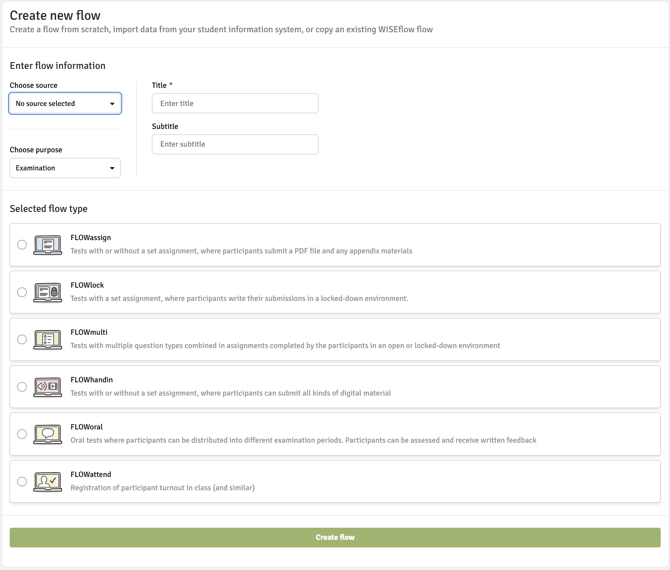Open the Choose source dropdown
Screen dimensions: 670x570
[65, 103]
